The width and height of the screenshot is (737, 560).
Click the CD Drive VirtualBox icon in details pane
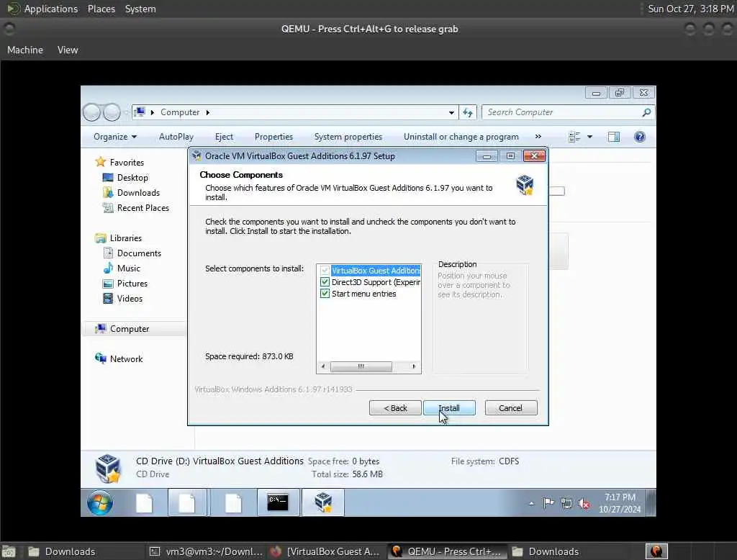click(x=108, y=469)
